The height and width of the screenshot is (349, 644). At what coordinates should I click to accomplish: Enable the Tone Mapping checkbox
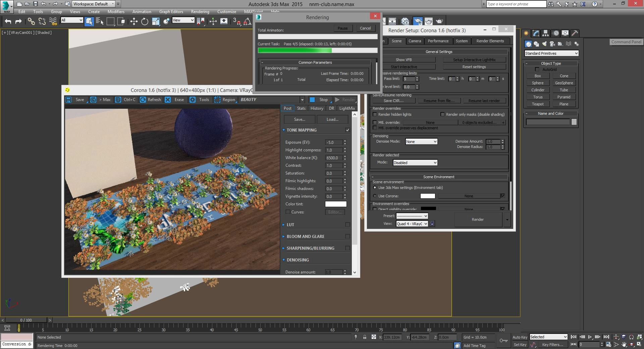pyautogui.click(x=347, y=130)
